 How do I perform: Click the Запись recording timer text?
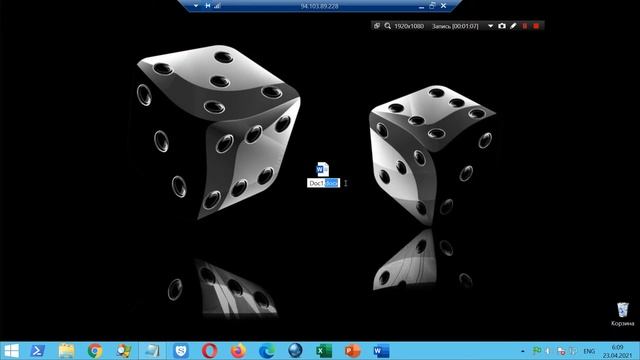(455, 26)
